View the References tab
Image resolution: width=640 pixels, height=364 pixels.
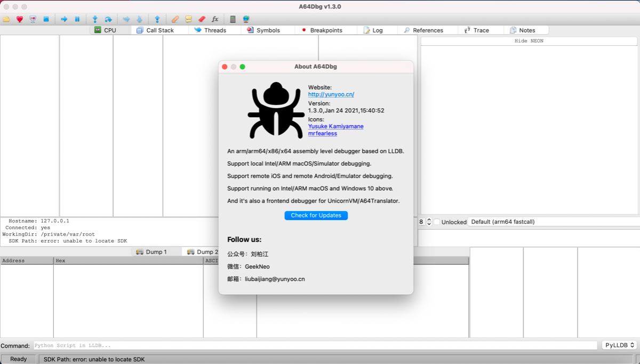(x=428, y=30)
